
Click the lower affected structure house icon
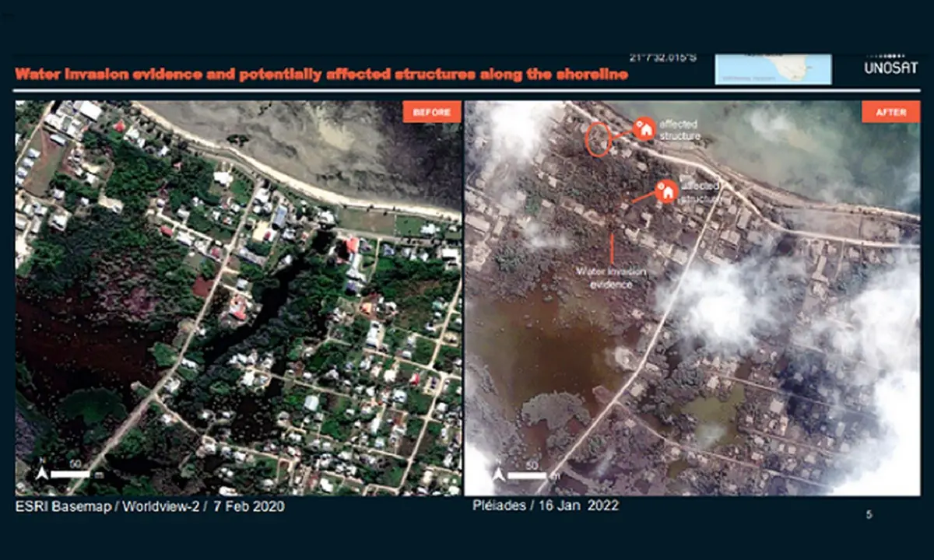click(666, 191)
